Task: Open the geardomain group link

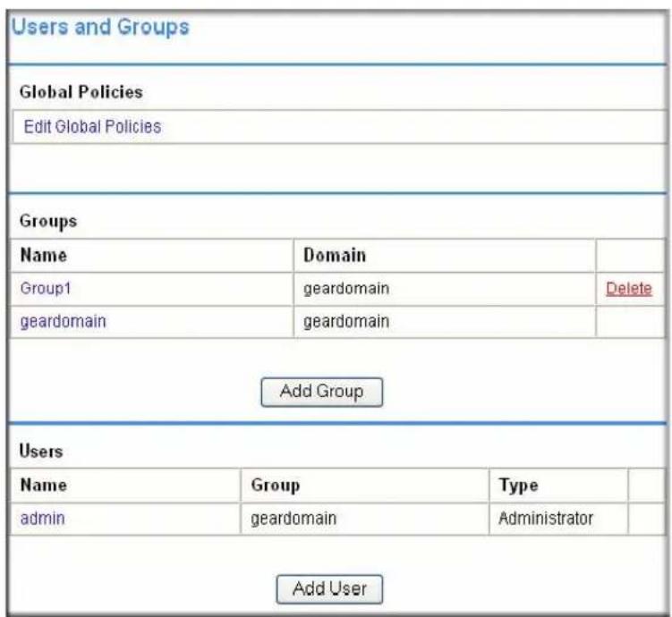Action: pos(63,321)
